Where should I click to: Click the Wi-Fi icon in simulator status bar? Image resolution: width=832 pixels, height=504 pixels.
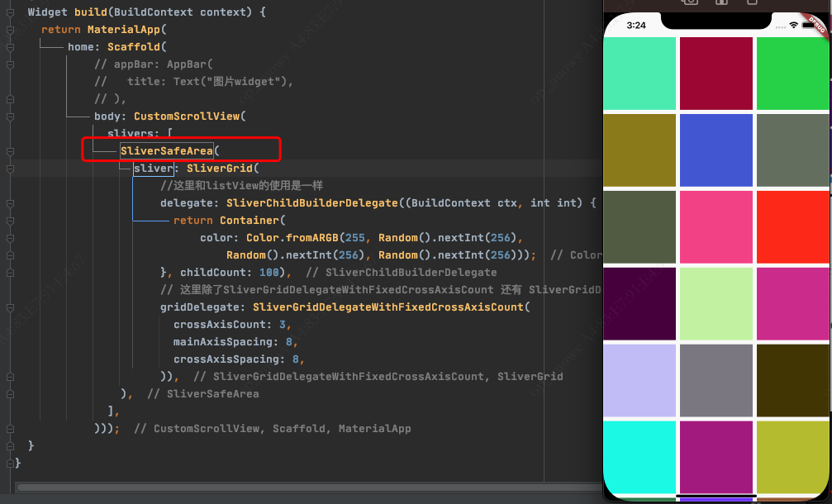tap(794, 25)
